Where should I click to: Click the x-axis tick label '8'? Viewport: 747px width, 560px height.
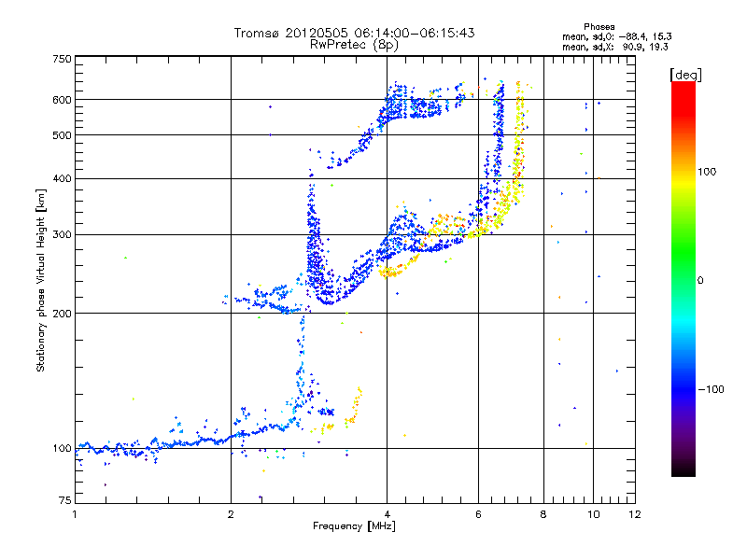tap(543, 514)
